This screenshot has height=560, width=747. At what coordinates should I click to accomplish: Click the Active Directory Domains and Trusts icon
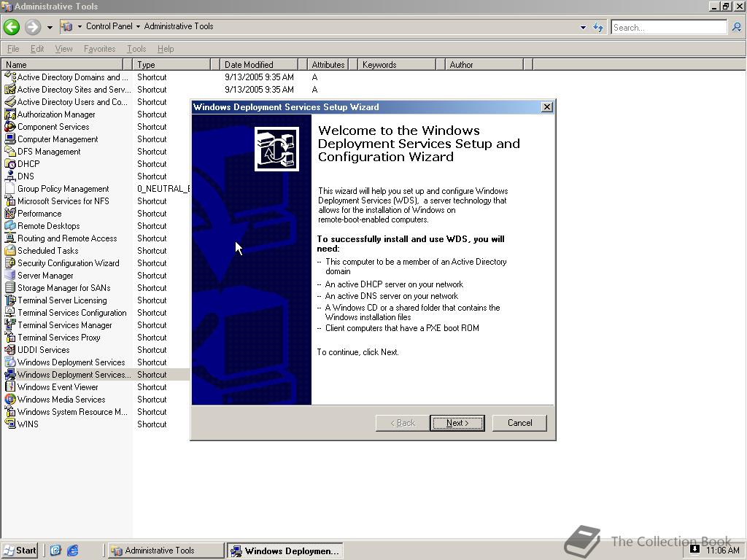click(x=10, y=77)
